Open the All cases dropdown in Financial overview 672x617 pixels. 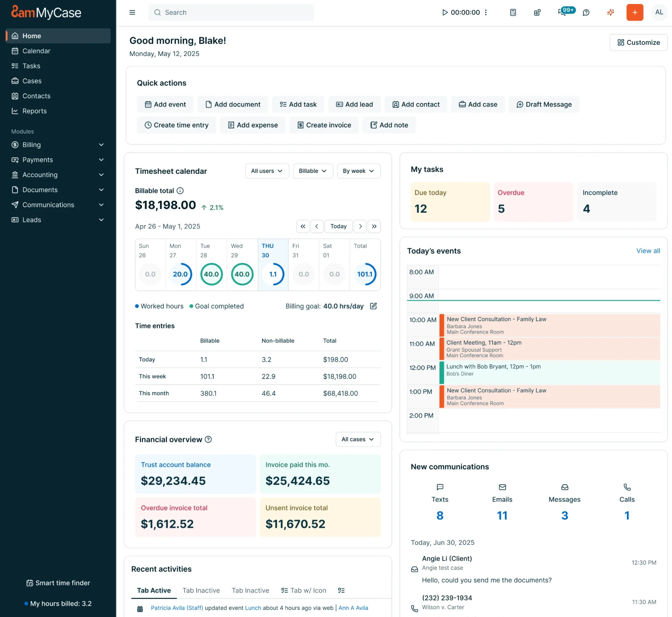coord(358,439)
